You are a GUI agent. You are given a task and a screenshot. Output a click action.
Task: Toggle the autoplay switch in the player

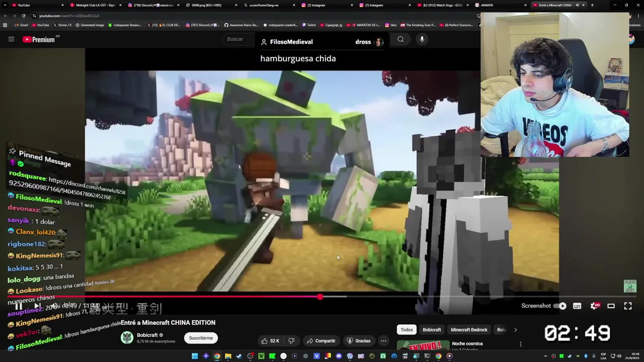pyautogui.click(x=560, y=306)
